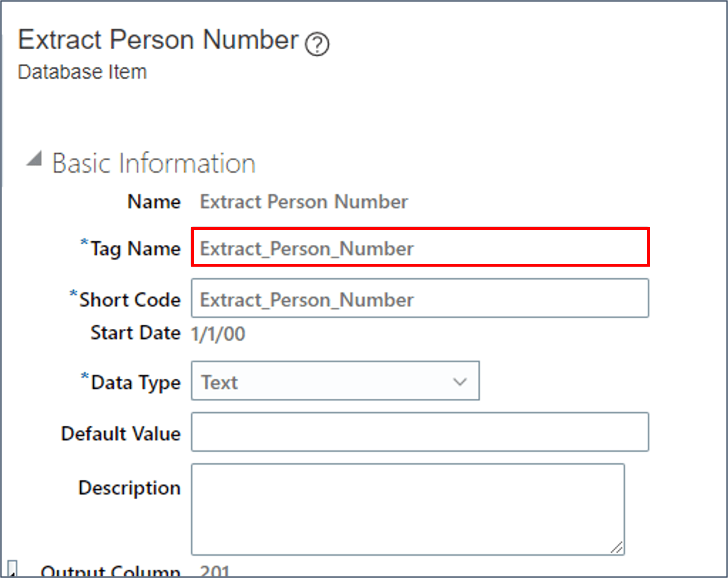
Task: Click the small icon left of Output Column
Action: [12, 568]
